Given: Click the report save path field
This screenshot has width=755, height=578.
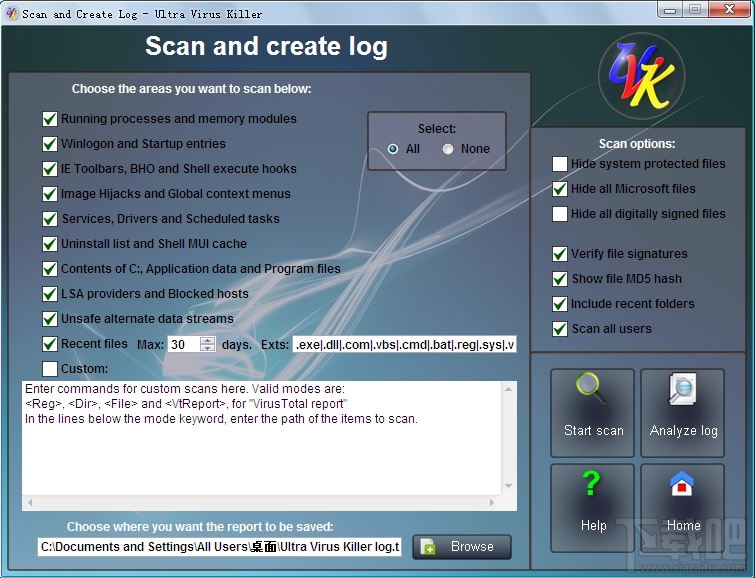Looking at the screenshot, I should [x=220, y=547].
